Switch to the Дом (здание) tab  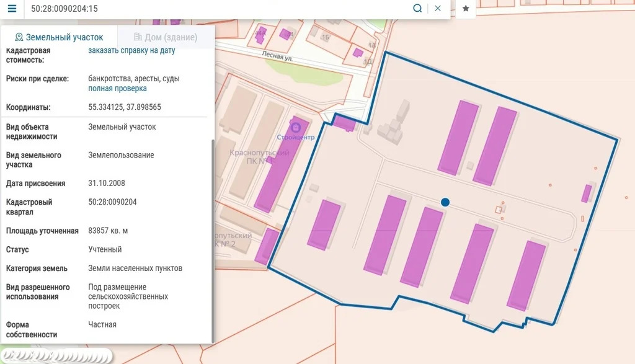[165, 37]
